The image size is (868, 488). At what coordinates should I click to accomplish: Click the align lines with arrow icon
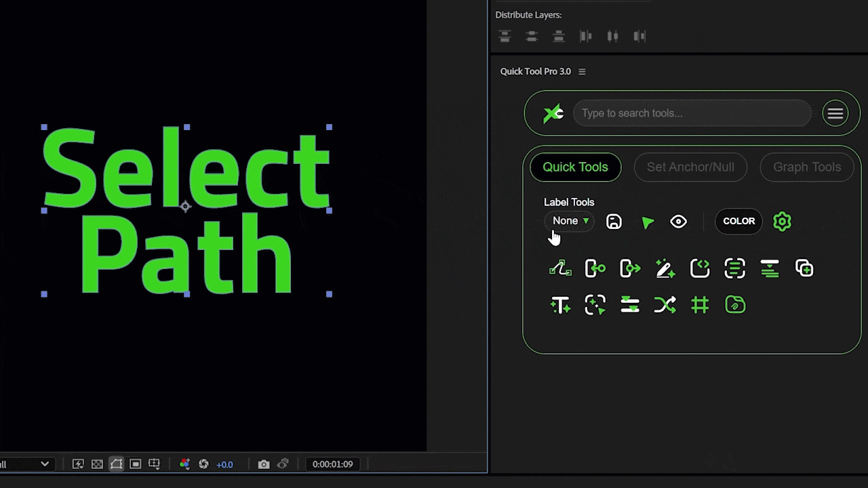(770, 268)
